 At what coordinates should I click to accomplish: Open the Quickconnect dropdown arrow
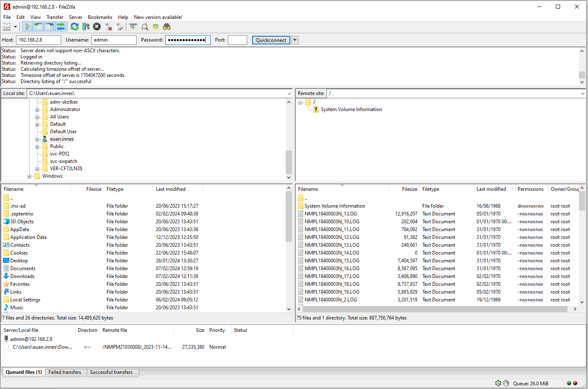pos(294,40)
